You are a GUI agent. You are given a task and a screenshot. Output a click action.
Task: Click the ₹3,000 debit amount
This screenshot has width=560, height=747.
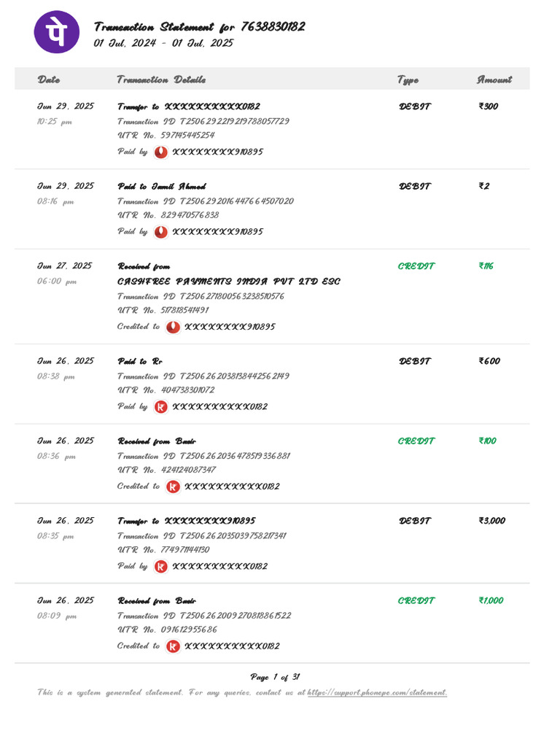coord(491,521)
